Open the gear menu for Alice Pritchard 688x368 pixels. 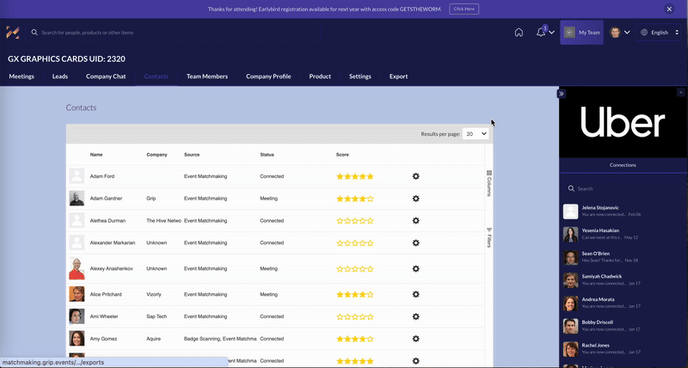click(x=416, y=294)
